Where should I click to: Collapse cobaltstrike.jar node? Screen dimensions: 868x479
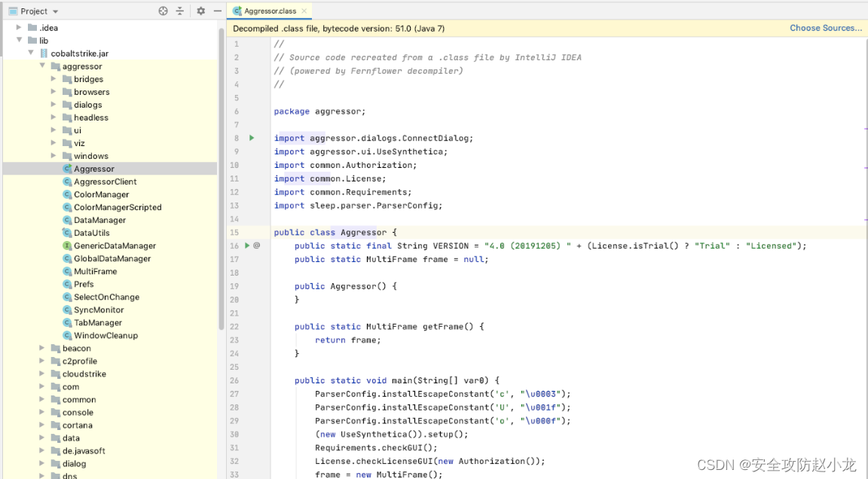point(30,53)
